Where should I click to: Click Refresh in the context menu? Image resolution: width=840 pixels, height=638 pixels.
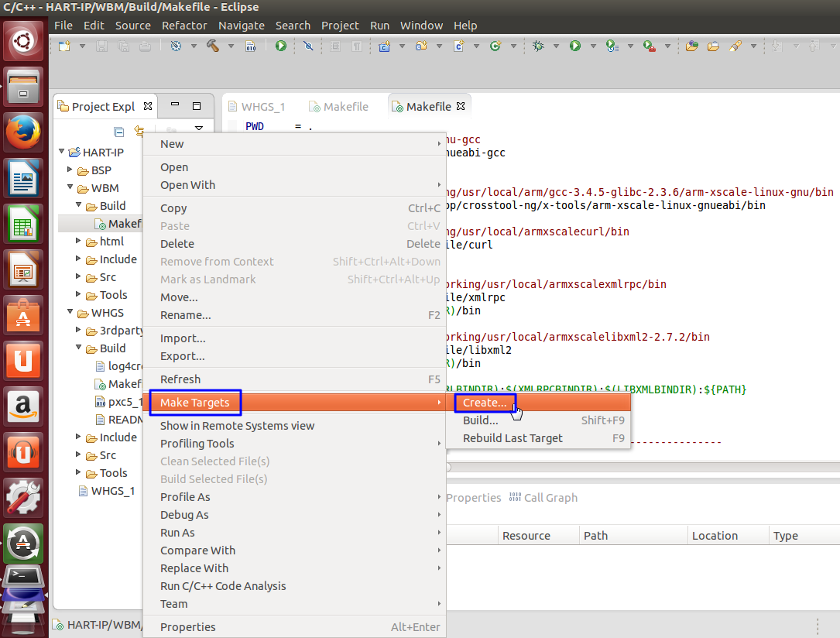180,379
